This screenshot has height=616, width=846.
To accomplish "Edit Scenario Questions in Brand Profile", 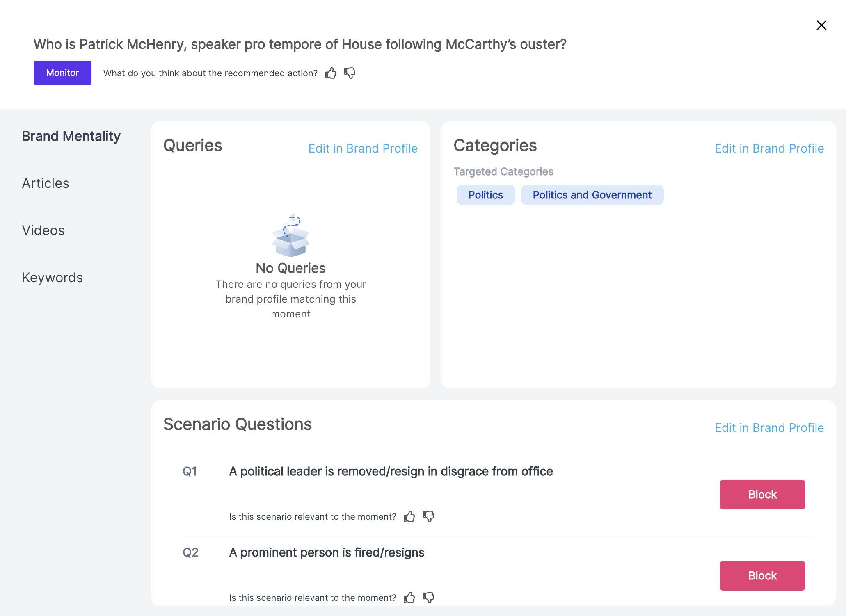I will [x=769, y=428].
